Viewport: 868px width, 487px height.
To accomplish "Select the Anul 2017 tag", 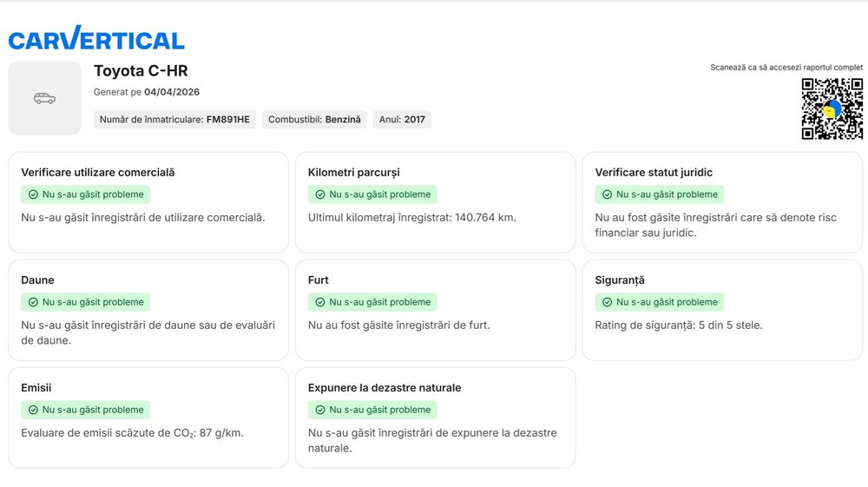I will point(402,120).
